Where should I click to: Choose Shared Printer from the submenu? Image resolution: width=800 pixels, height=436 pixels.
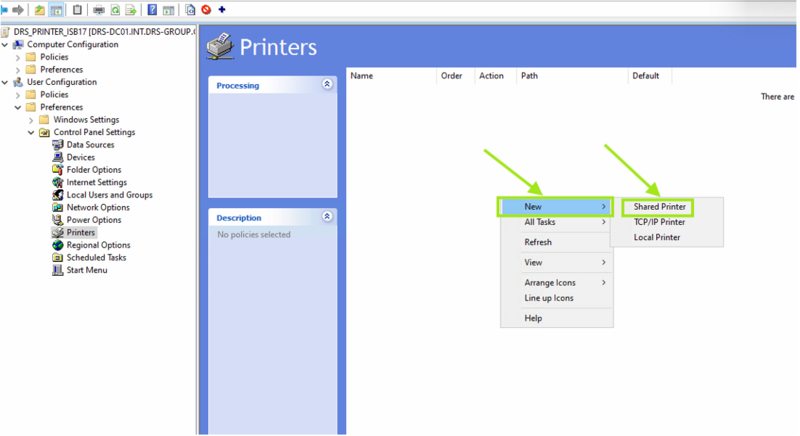659,207
